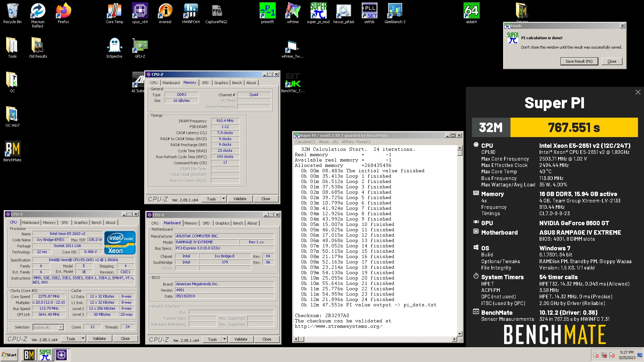Open Calculate(C) menu in Super PI
The height and width of the screenshot is (362, 644).
pos(305,142)
